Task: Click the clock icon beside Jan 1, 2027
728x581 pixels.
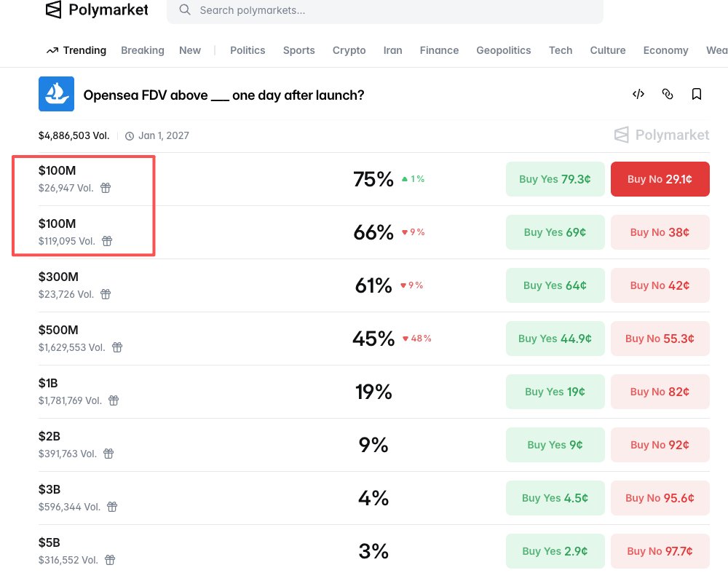Action: [130, 136]
